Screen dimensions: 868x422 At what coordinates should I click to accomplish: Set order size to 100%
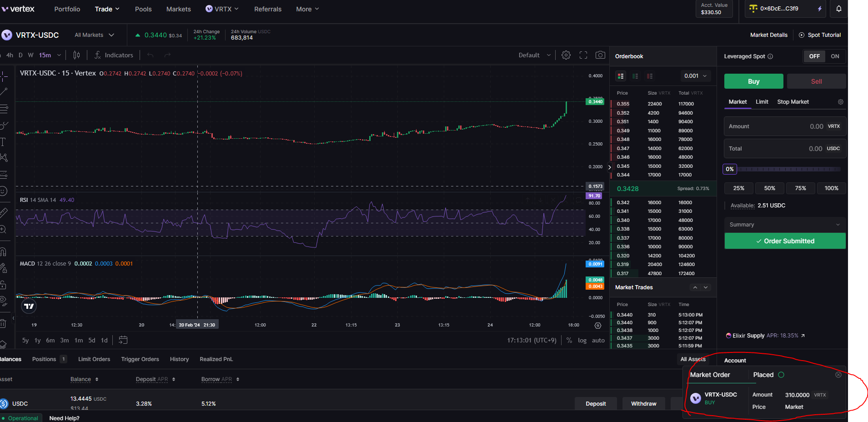[831, 188]
